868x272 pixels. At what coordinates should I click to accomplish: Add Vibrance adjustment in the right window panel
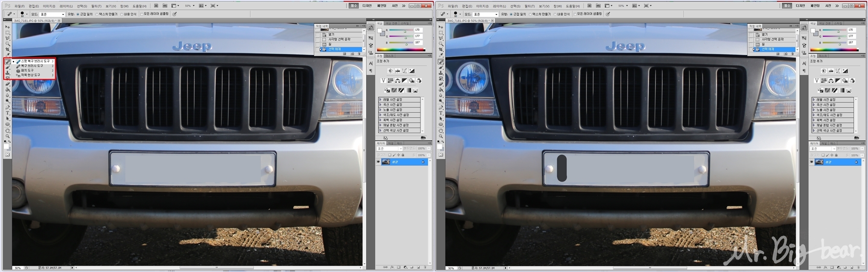[x=817, y=80]
